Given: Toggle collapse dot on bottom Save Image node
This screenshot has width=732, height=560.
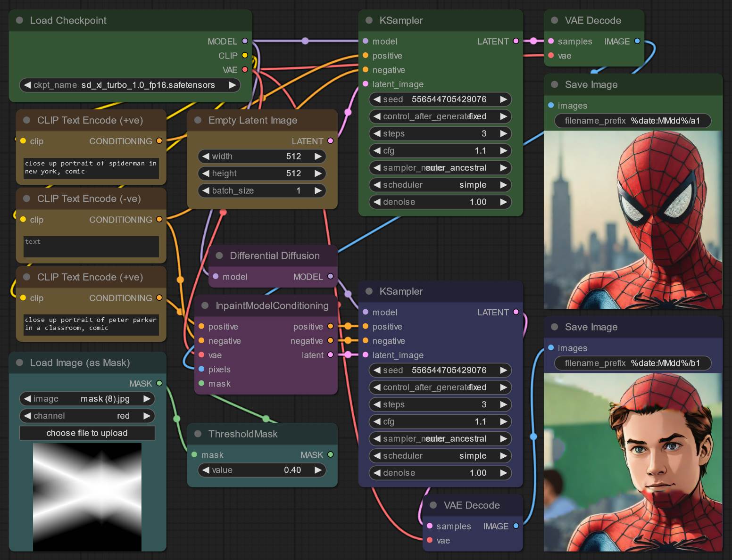Looking at the screenshot, I should (555, 327).
